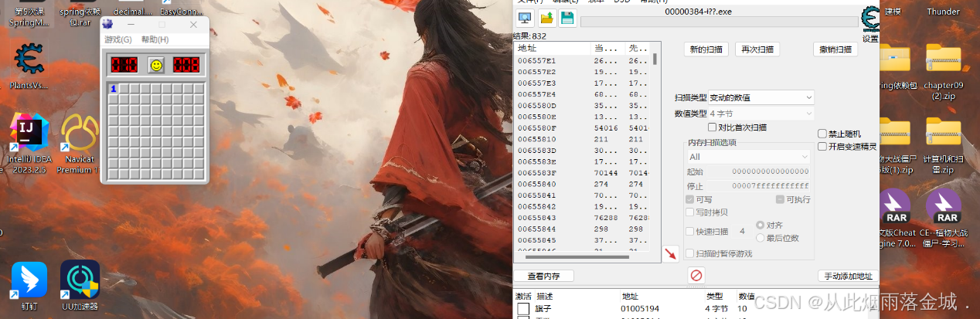Click 描述 column header in address table

click(x=545, y=297)
